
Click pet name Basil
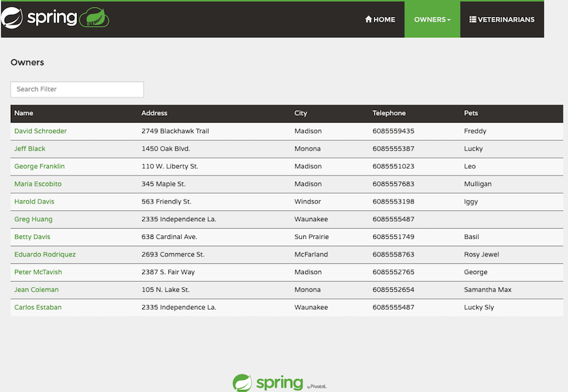click(x=472, y=237)
